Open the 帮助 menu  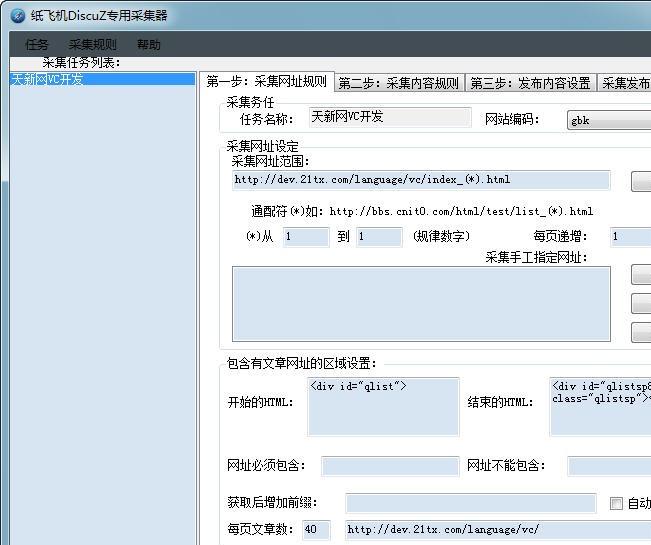pos(149,45)
